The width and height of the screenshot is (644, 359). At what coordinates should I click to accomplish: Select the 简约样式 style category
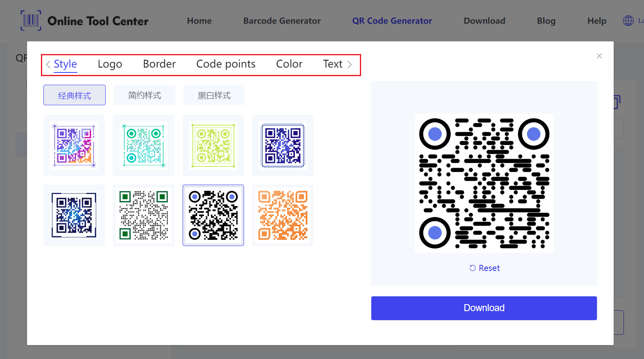(145, 95)
